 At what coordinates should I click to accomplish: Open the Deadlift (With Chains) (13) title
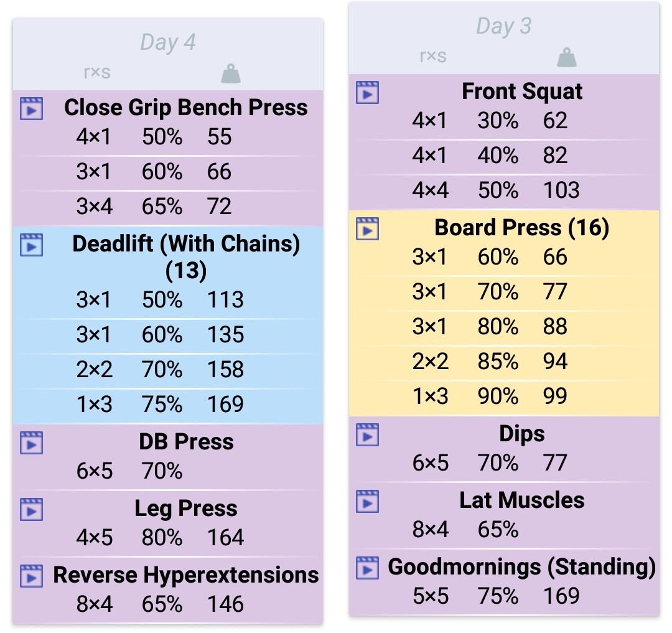point(186,256)
